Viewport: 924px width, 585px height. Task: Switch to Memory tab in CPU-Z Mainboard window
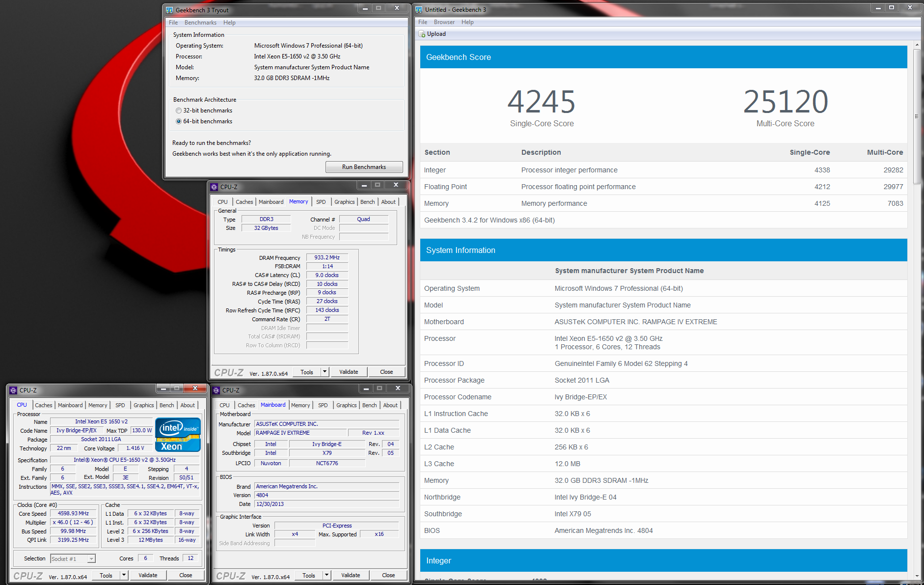tap(300, 405)
